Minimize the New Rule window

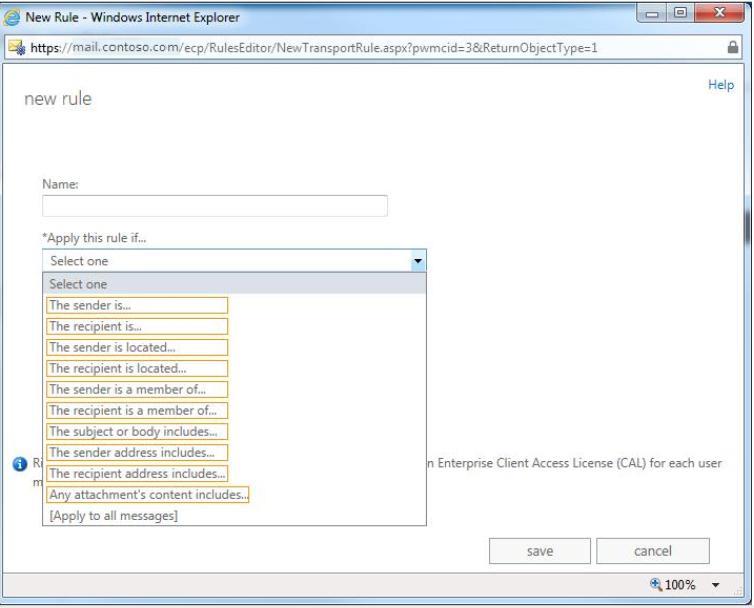[x=652, y=13]
